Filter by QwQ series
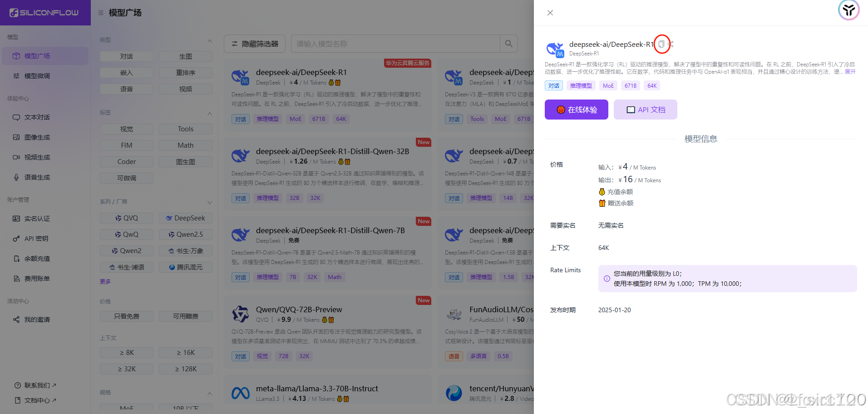The width and height of the screenshot is (868, 414). click(x=127, y=234)
